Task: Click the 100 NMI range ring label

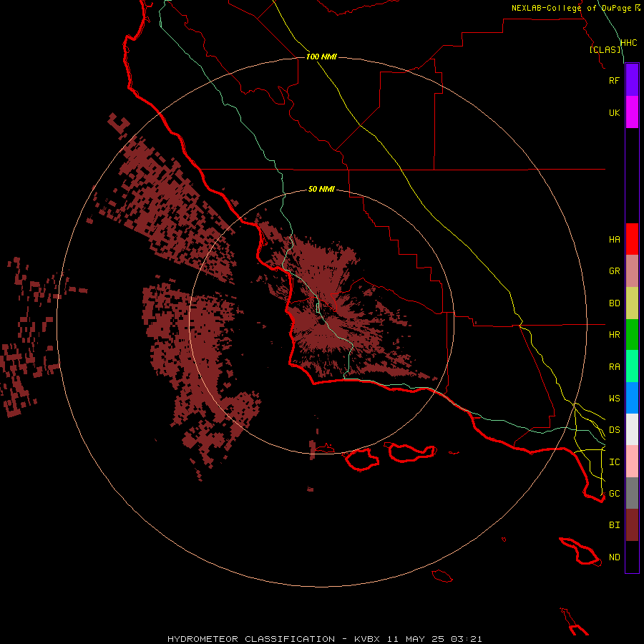Action: point(321,57)
